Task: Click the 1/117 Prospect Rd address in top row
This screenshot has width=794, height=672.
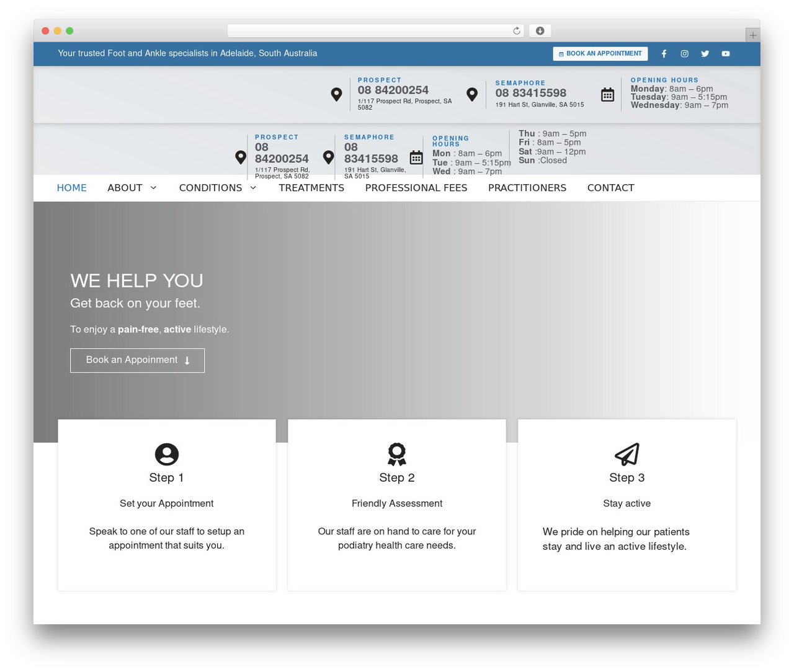Action: pyautogui.click(x=404, y=104)
